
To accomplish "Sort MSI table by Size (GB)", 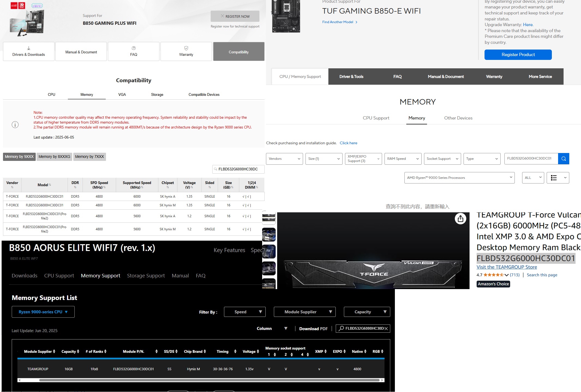I will click(x=232, y=187).
